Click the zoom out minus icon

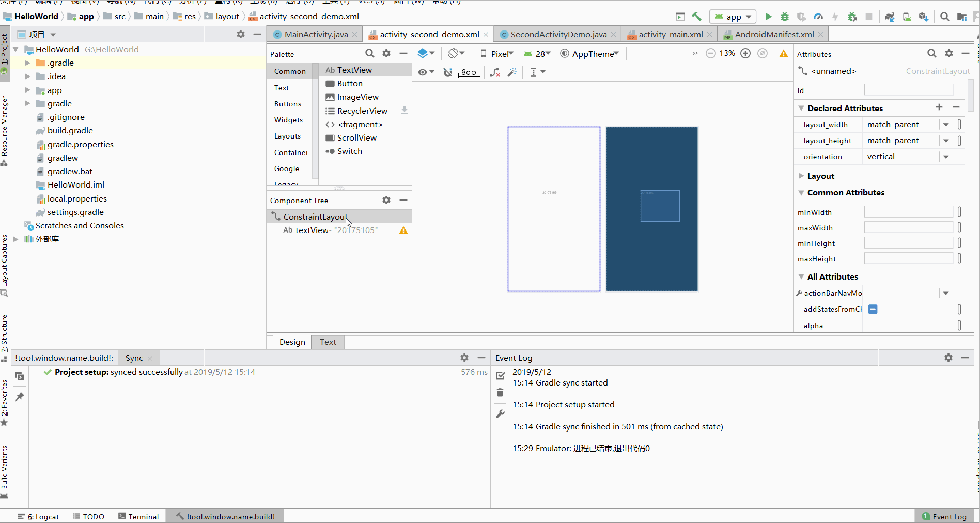click(x=711, y=53)
